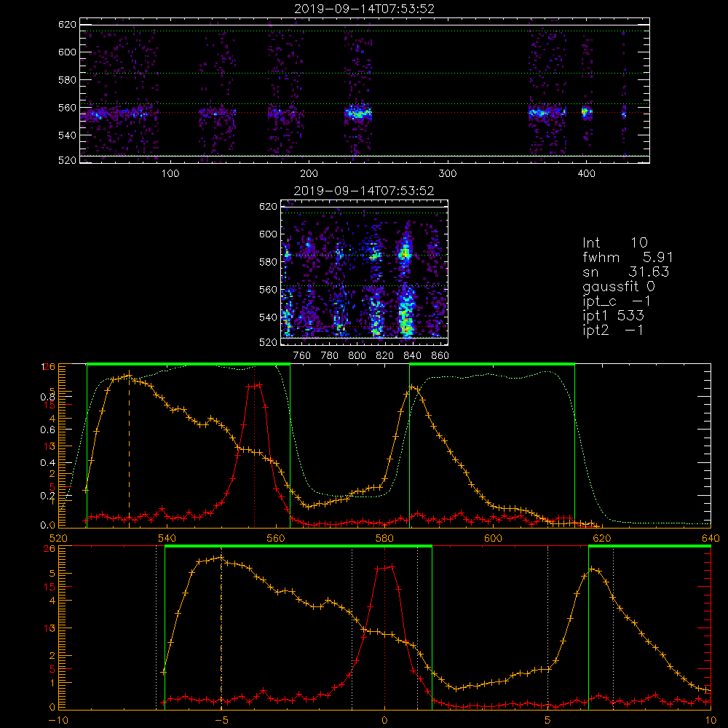Click x-axis label -5 on bottom plot

221,721
